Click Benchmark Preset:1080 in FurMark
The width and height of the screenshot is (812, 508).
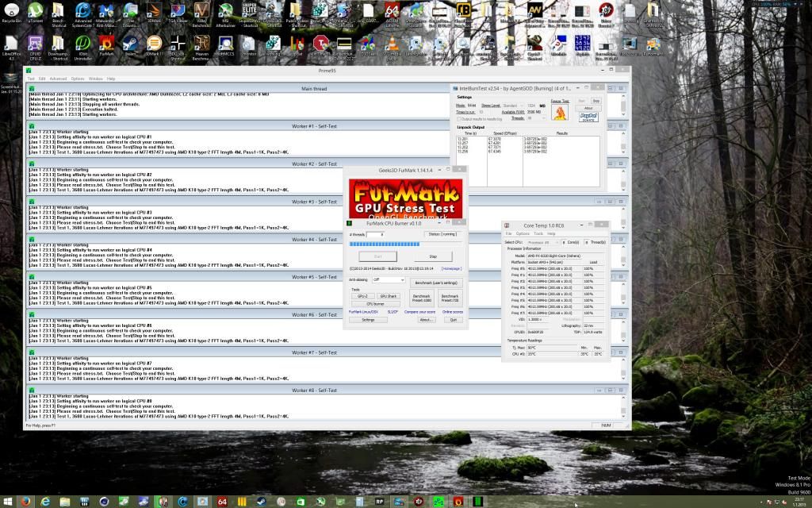click(x=422, y=298)
